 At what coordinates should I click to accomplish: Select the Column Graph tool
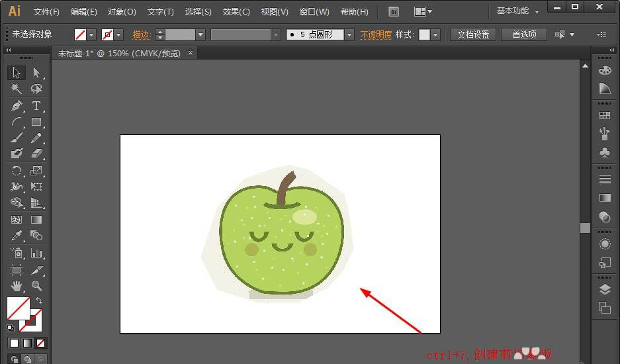click(x=36, y=253)
